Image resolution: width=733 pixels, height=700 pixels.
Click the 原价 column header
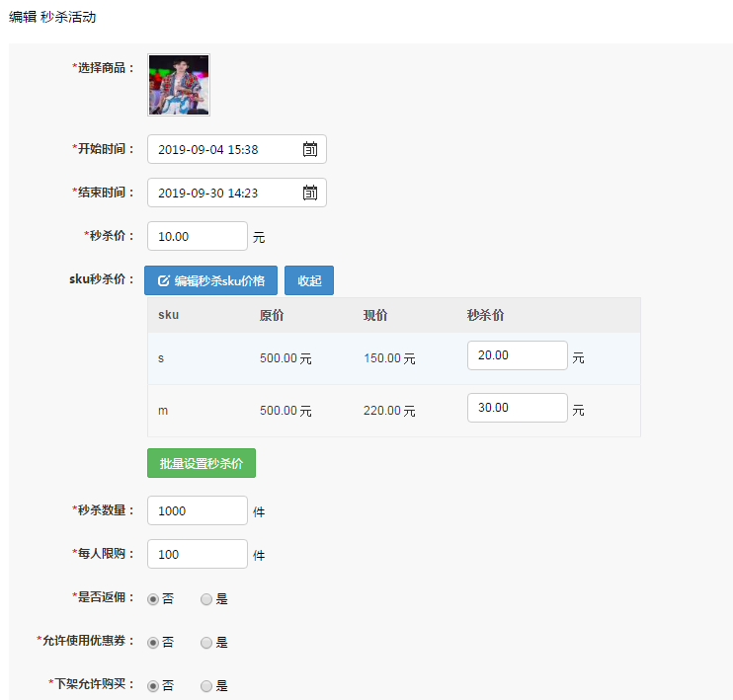tap(272, 315)
